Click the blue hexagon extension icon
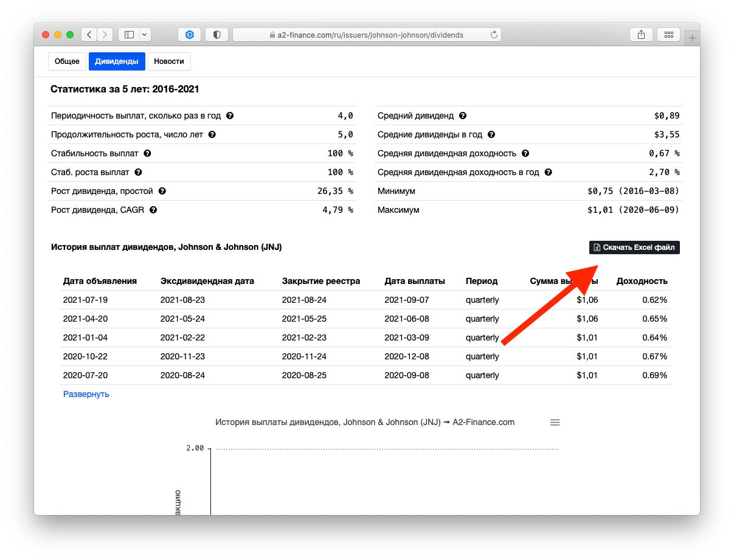 (190, 35)
